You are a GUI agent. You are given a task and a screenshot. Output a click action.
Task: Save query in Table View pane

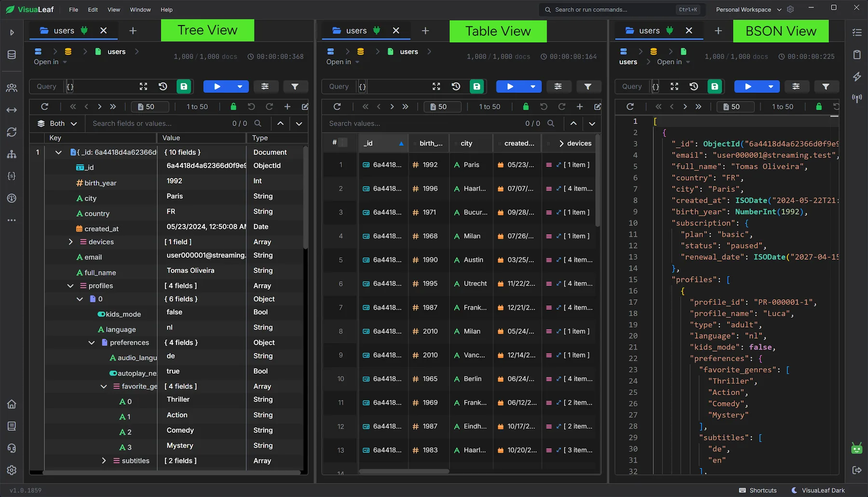pos(476,86)
